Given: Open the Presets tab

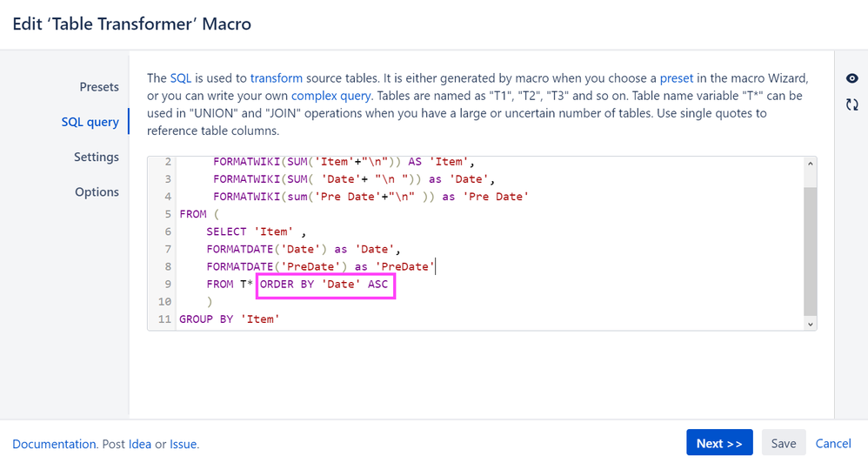Looking at the screenshot, I should pos(99,87).
